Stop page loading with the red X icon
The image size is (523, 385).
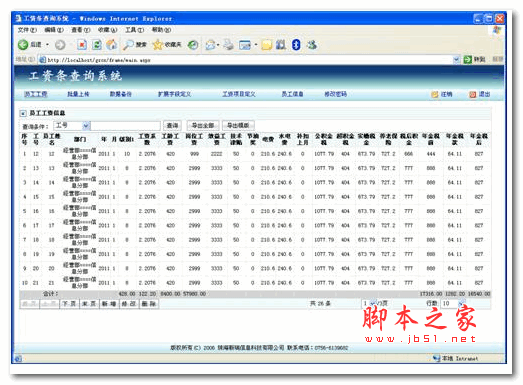click(x=82, y=45)
